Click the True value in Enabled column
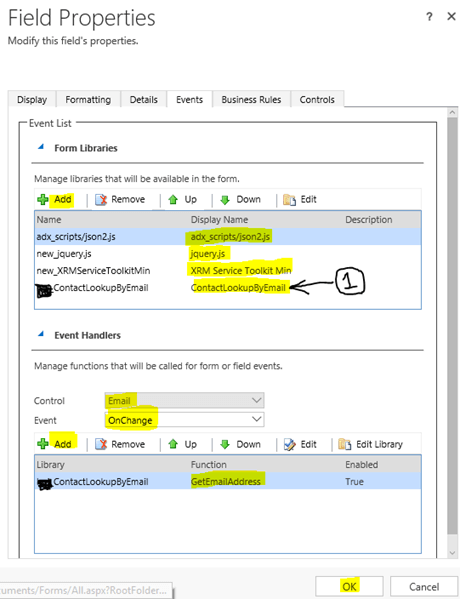Viewport: 460px width, 599px height. pos(354,482)
